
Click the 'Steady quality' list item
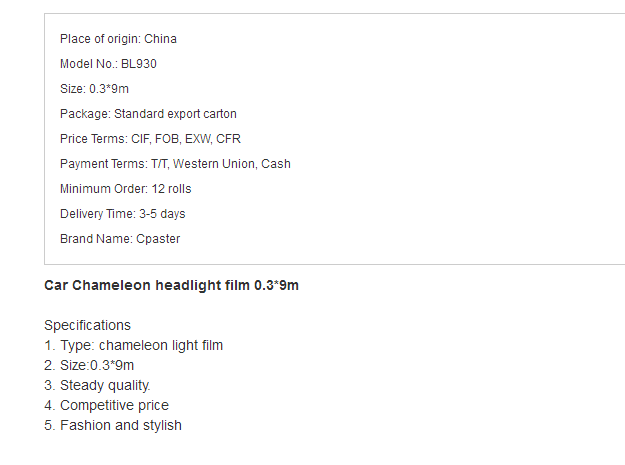click(x=97, y=386)
